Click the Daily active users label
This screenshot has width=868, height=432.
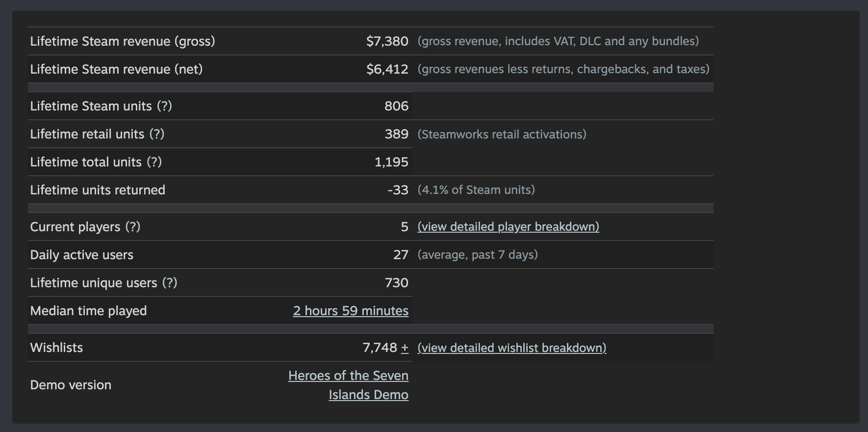[x=81, y=255]
